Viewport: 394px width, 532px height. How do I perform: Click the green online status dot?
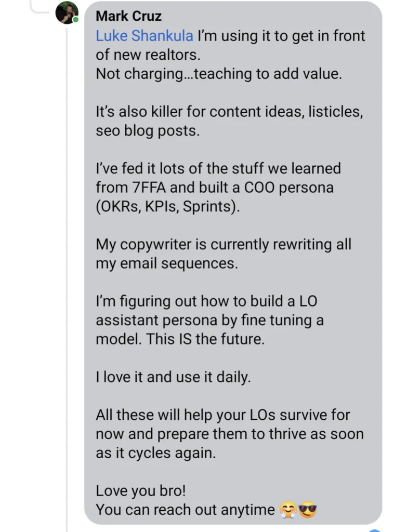(76, 20)
